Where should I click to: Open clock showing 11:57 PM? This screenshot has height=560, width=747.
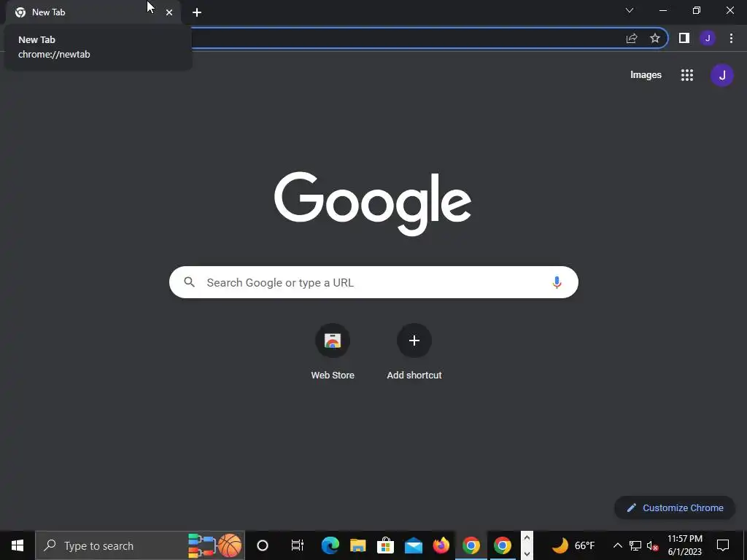point(684,545)
